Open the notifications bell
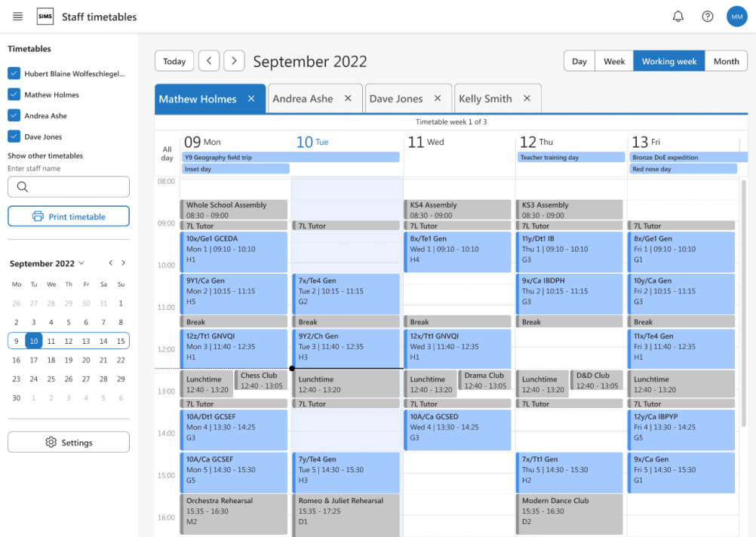This screenshot has height=537, width=756. tap(678, 17)
